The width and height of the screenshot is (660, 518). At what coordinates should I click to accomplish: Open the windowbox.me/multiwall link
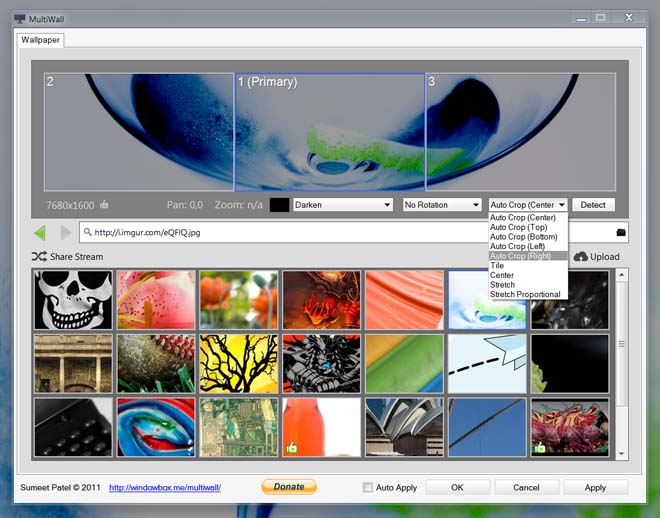click(x=165, y=488)
